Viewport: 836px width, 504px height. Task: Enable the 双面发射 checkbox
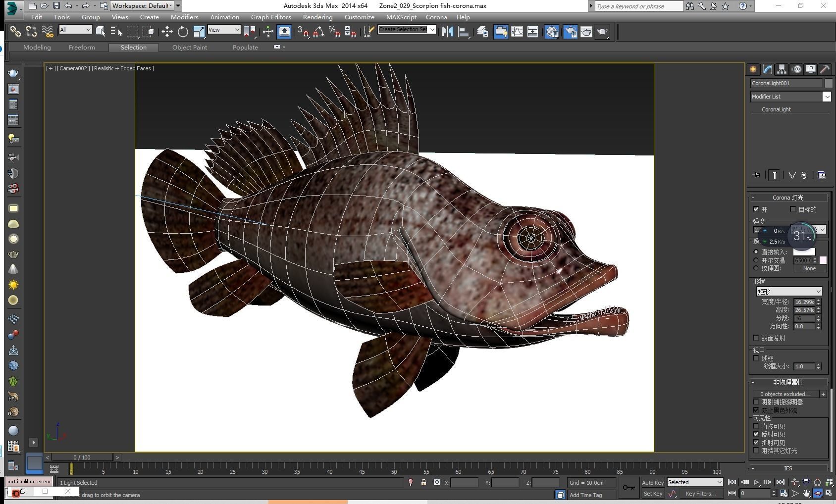(756, 338)
